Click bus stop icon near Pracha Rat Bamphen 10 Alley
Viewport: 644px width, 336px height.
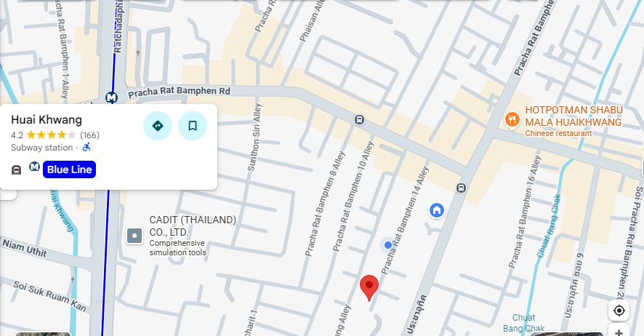[x=359, y=120]
